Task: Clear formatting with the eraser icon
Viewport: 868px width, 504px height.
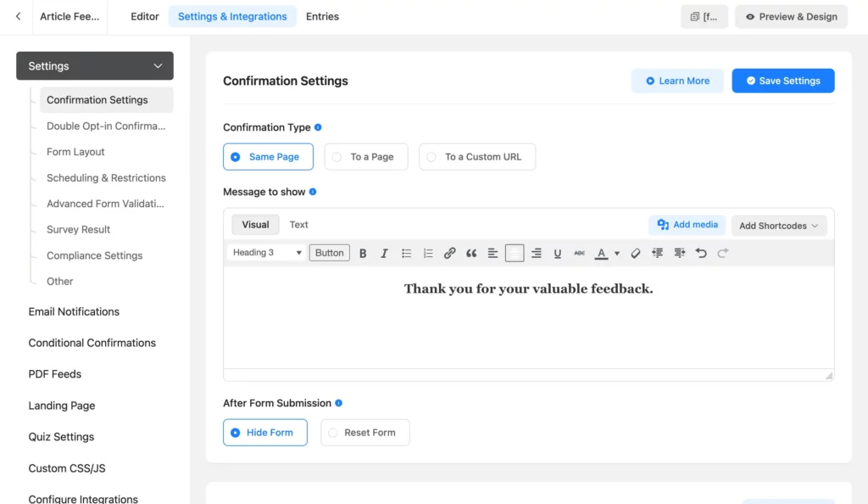Action: (x=636, y=253)
